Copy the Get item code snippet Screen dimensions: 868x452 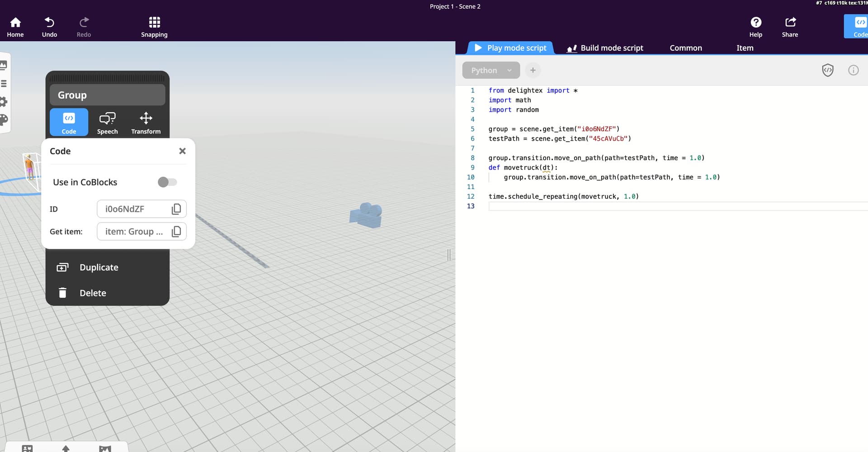(176, 232)
